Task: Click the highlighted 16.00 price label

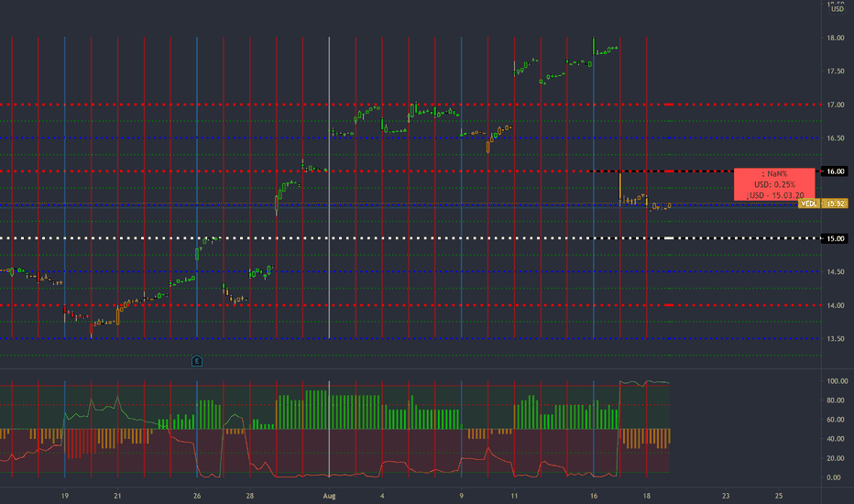Action: coord(836,171)
